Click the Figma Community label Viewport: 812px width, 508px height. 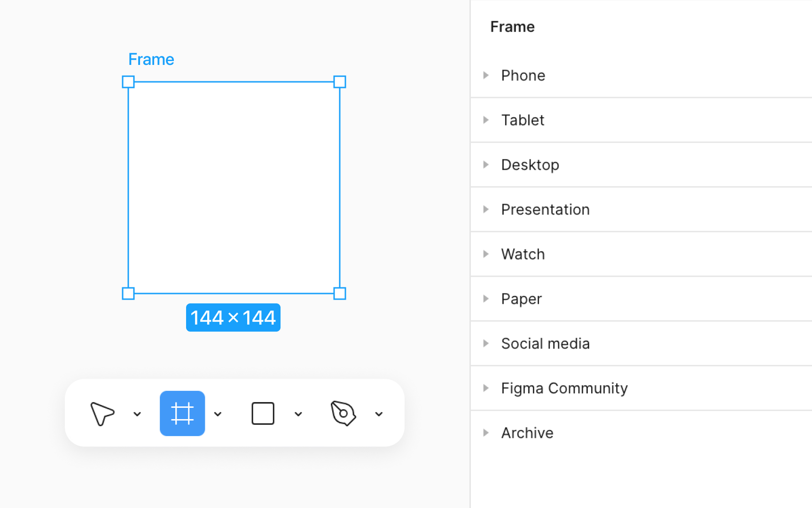[564, 389]
